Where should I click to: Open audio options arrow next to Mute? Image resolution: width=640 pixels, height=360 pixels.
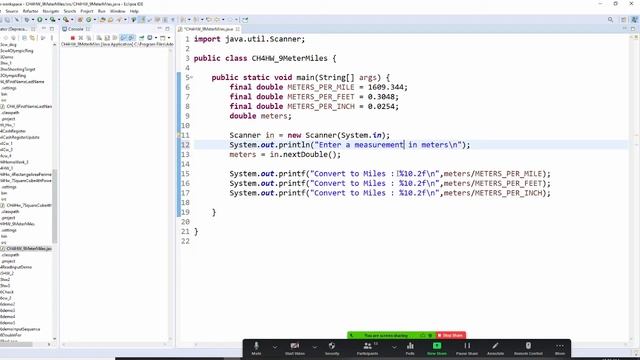tap(275, 347)
